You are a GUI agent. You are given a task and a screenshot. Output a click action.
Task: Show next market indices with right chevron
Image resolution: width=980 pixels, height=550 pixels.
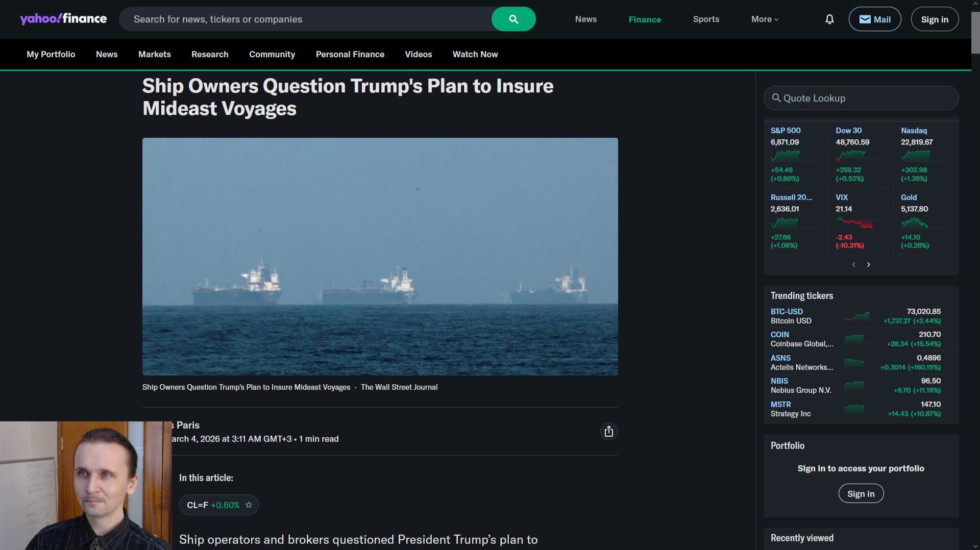point(868,265)
